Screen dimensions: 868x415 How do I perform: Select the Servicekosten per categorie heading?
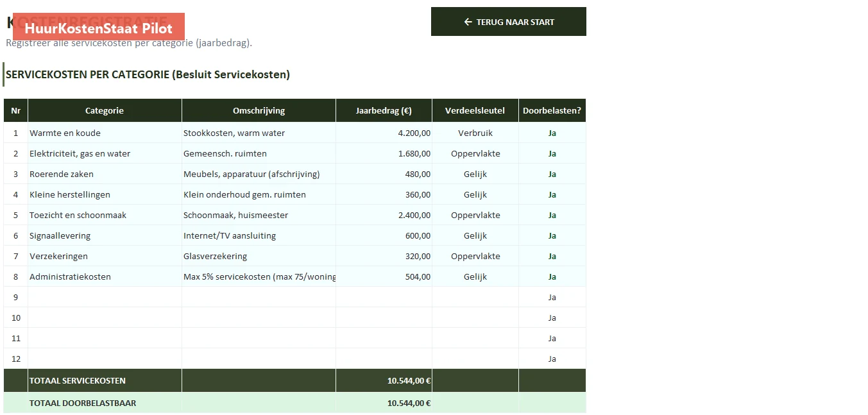148,74
